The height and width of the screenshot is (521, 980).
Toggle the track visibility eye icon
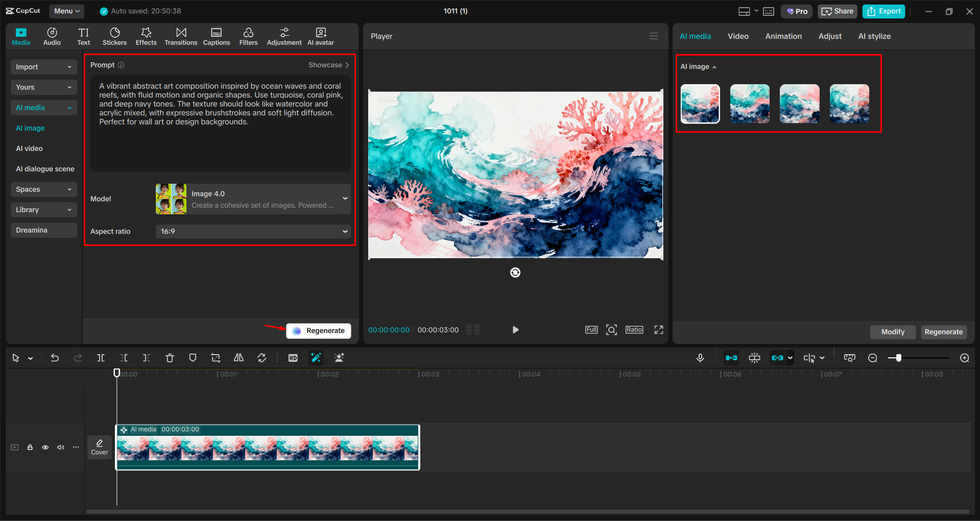[45, 447]
